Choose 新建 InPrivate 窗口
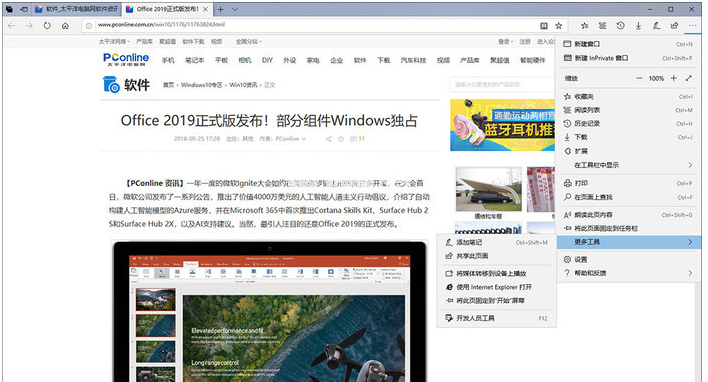This screenshot has width=708, height=382. tap(628, 58)
